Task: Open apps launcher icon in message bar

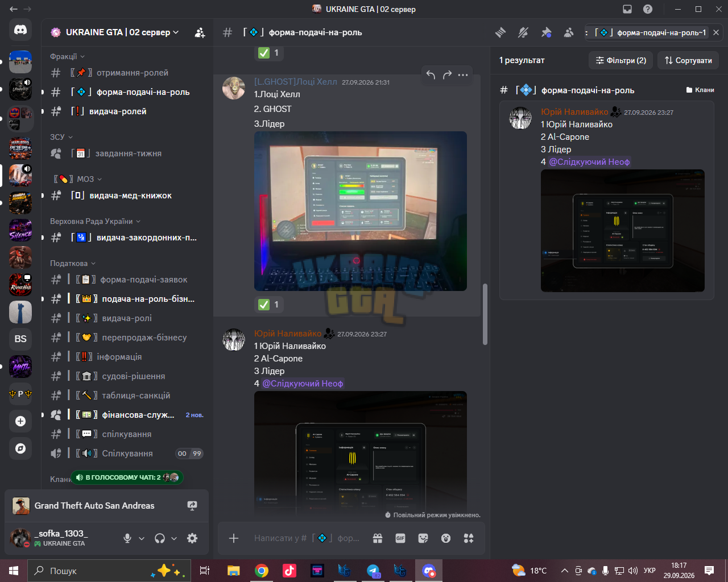Action: pos(469,538)
